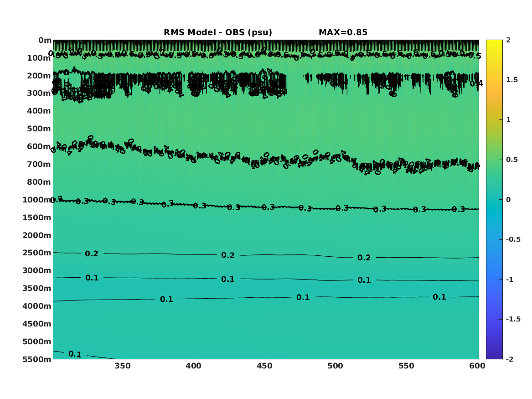Screen dimensions: 532x399
Task: Click the '800m' depth tick label
Action: point(39,182)
